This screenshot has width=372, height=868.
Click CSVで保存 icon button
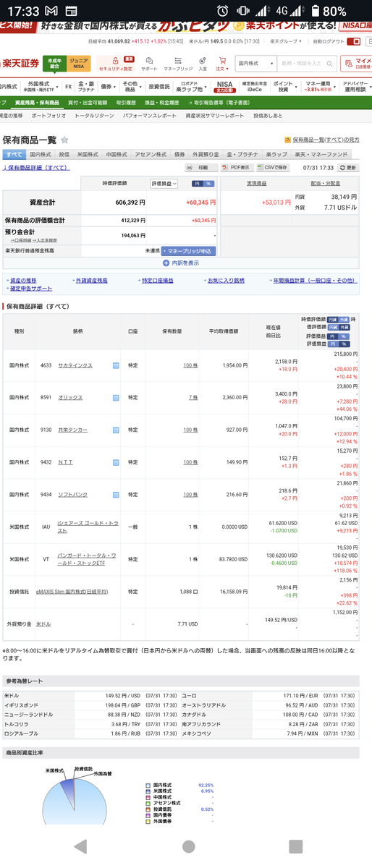click(x=271, y=167)
